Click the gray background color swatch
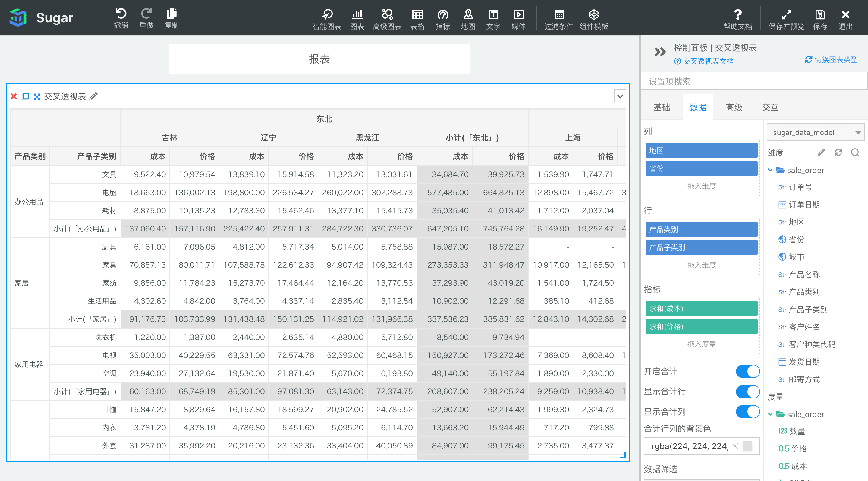This screenshot has height=481, width=868. coord(747,446)
